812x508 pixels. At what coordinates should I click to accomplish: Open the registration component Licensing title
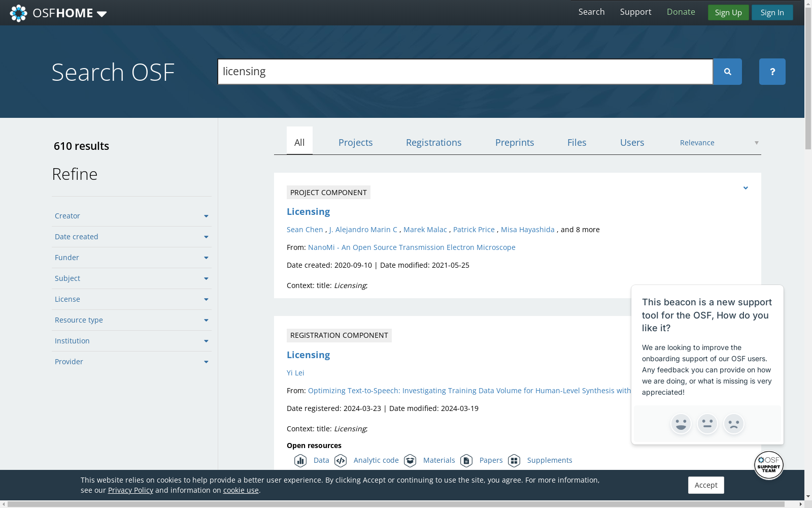pos(309,355)
